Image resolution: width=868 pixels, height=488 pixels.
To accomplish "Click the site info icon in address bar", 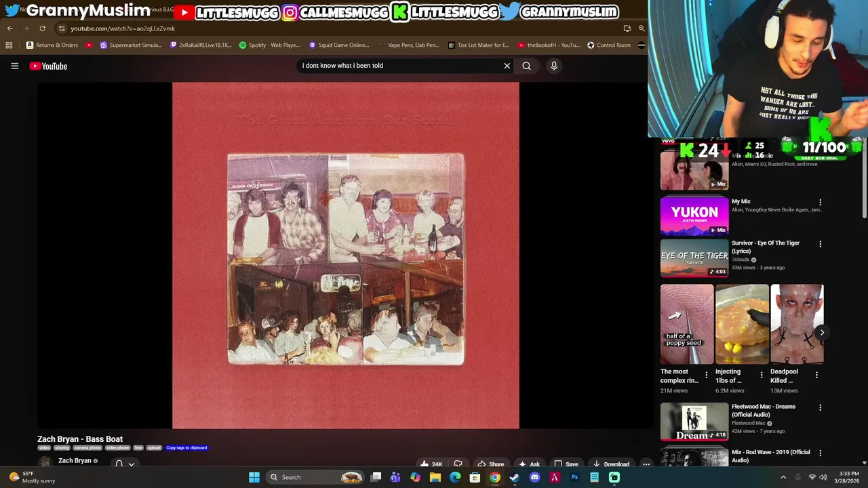I will point(62,28).
